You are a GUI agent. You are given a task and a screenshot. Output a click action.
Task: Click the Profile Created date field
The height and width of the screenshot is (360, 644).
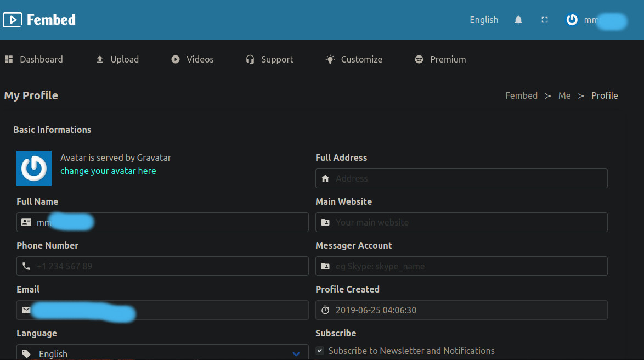coord(461,310)
